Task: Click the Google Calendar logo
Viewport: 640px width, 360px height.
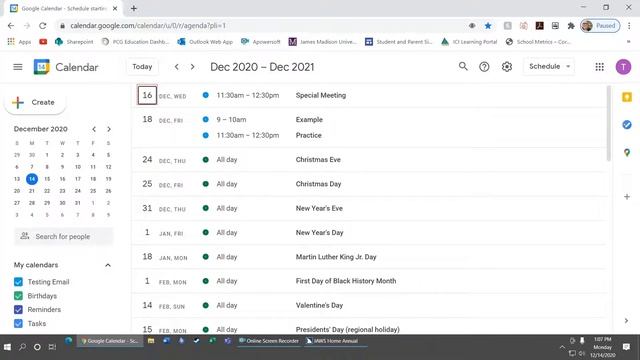Action: tap(41, 67)
